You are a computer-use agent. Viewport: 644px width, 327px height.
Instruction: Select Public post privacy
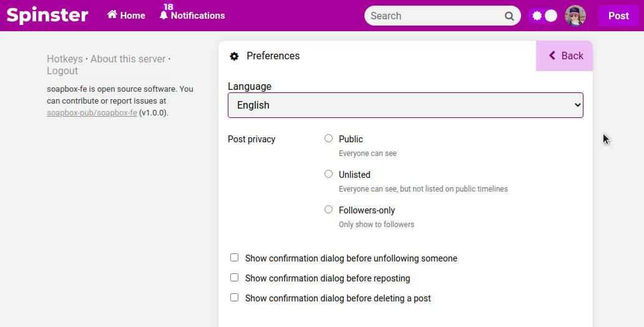(329, 139)
